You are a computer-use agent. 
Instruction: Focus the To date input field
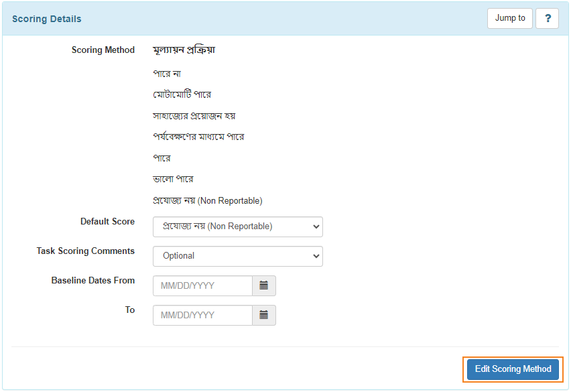(x=202, y=315)
